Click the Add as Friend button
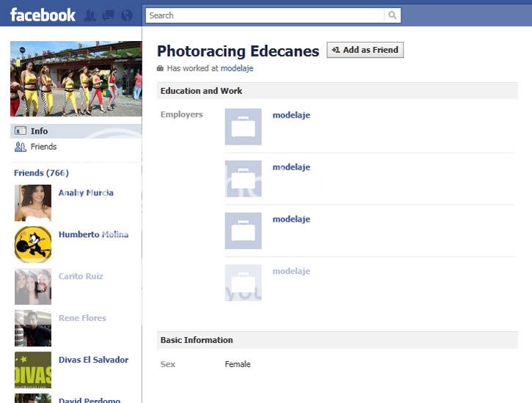The width and height of the screenshot is (532, 403). click(365, 50)
